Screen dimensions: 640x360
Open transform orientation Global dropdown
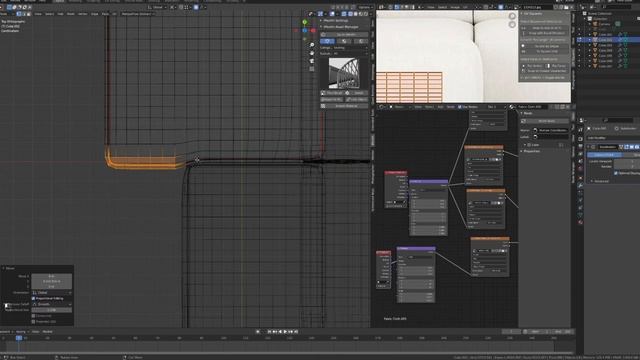158,7
